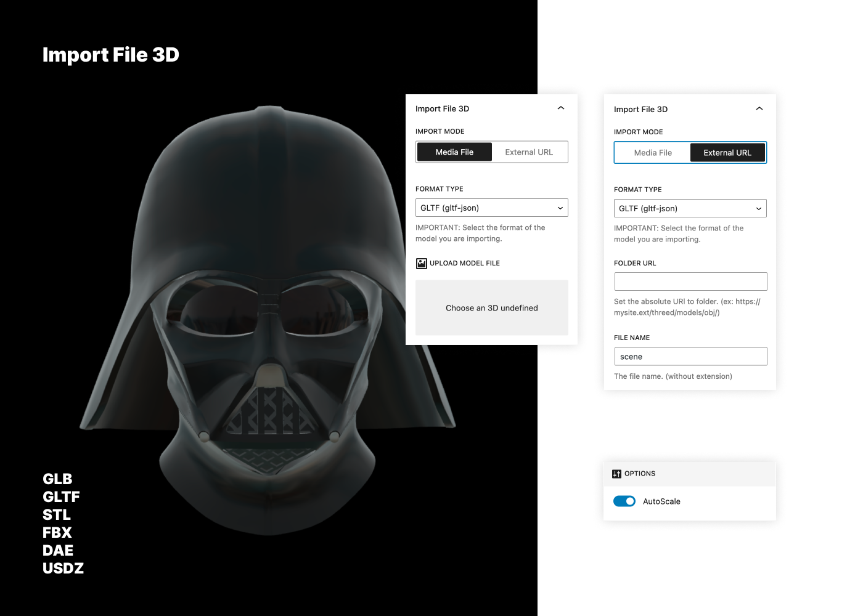
Task: Open the GLTF (gltf-json) format dropdown in the left panel
Action: point(491,208)
